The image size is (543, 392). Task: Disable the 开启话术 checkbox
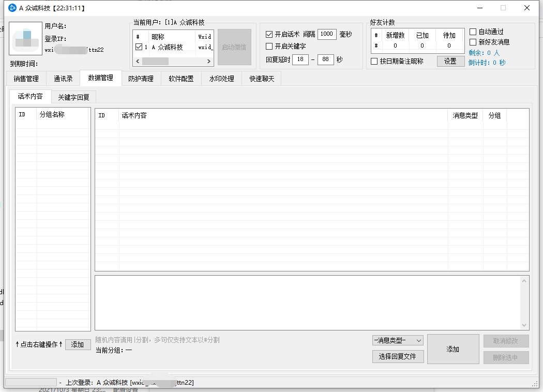pyautogui.click(x=269, y=35)
